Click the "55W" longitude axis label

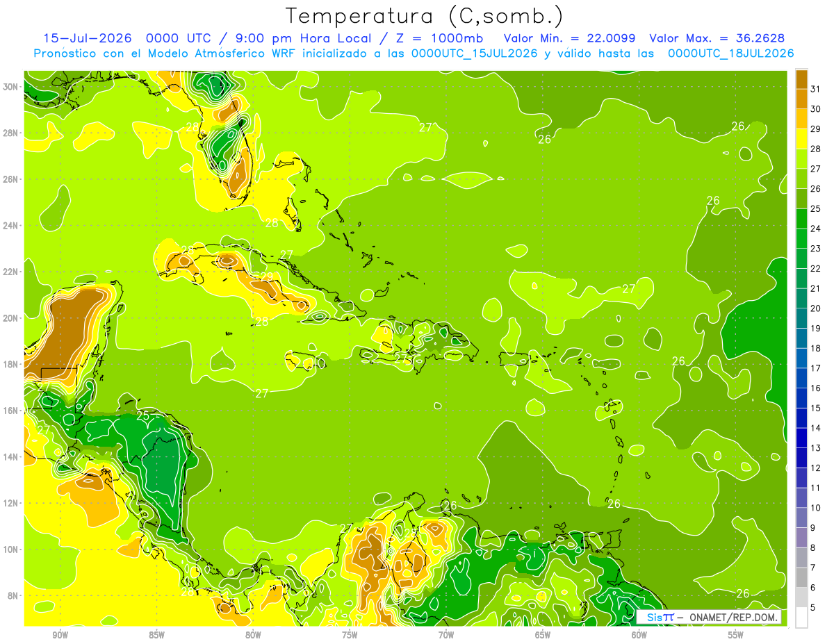[x=736, y=636]
